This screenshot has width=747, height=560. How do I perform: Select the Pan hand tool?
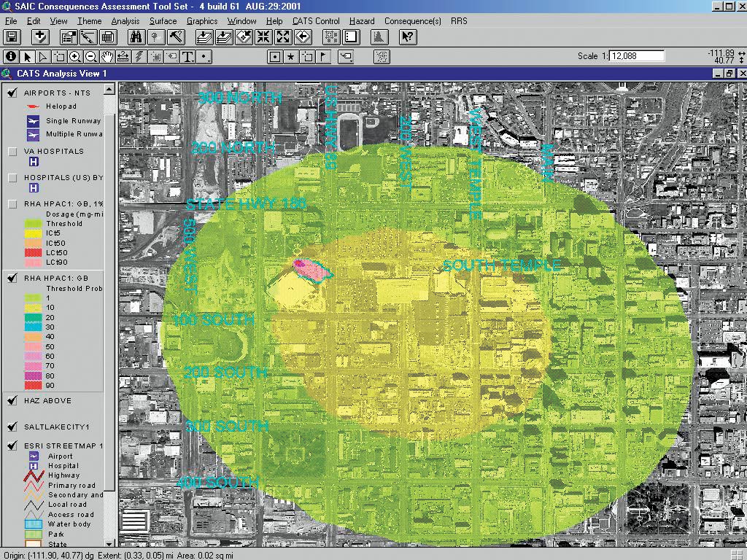108,57
